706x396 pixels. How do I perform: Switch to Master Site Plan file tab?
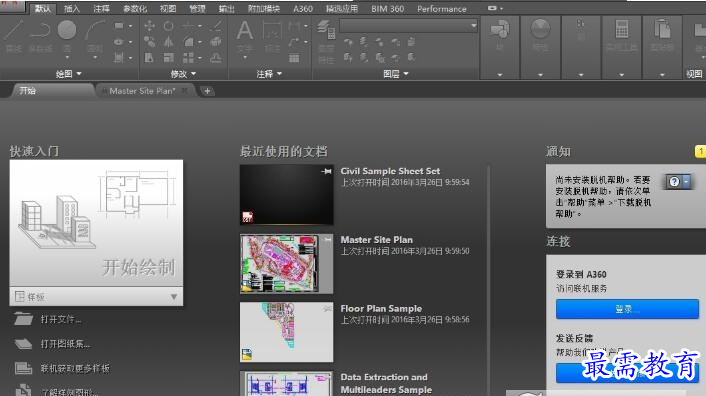(x=142, y=91)
